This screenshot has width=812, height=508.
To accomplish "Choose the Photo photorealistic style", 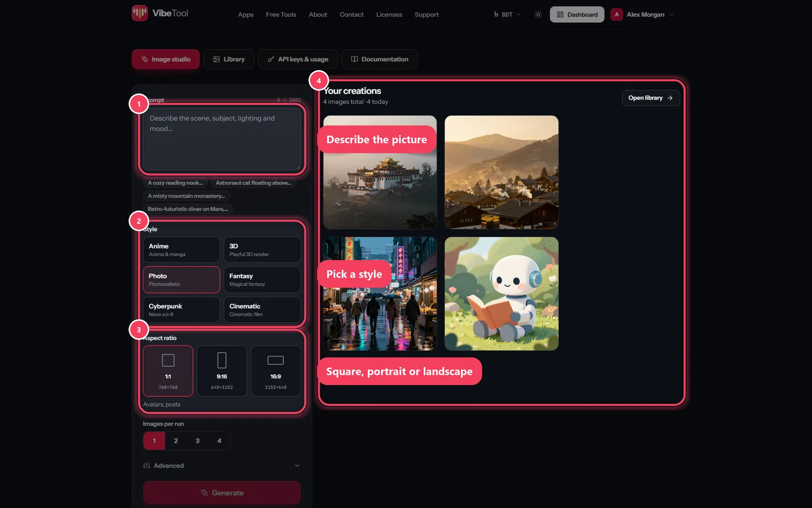I will pyautogui.click(x=181, y=280).
